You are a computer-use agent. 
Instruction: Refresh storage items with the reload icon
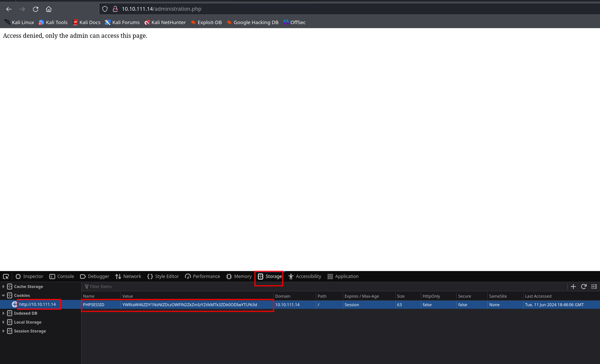[584, 286]
